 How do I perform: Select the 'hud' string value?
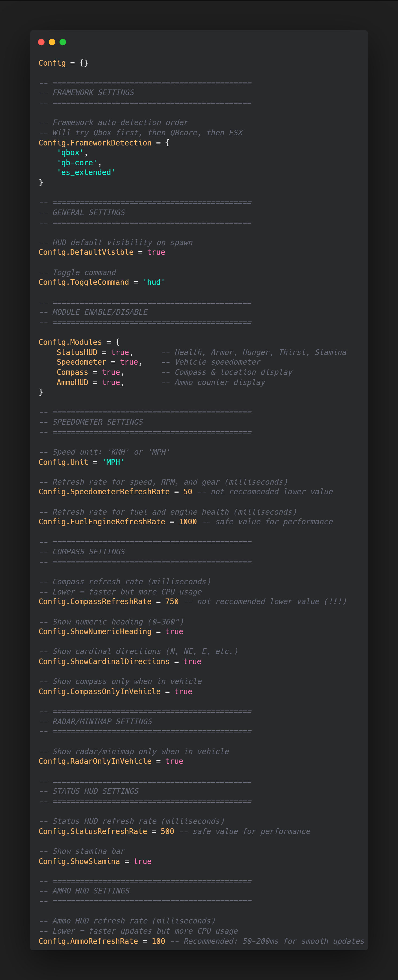coord(154,282)
